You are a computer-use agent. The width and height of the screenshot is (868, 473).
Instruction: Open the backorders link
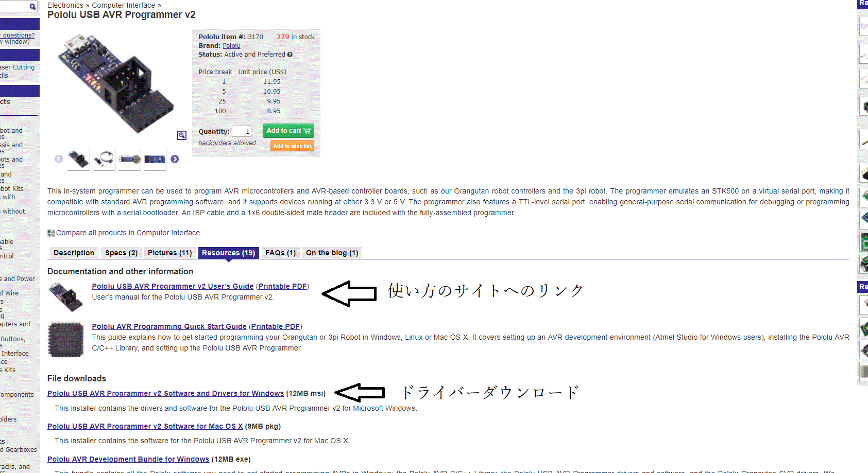click(x=215, y=143)
